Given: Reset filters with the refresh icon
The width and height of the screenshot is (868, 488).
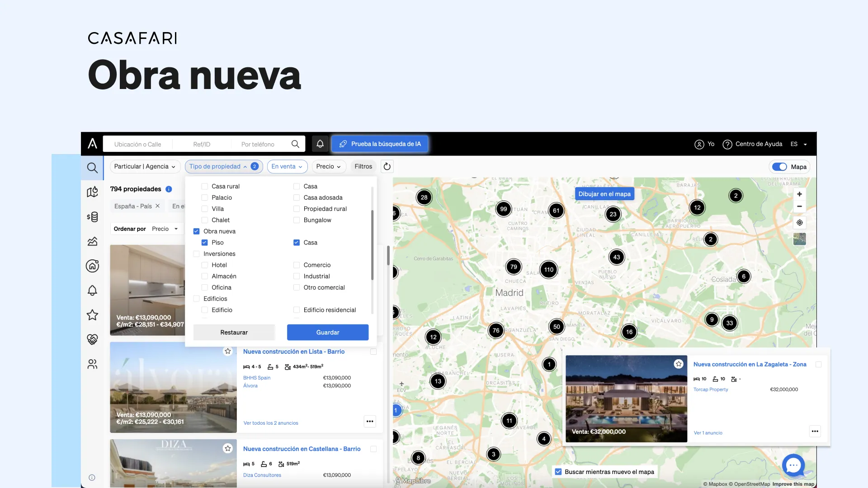Looking at the screenshot, I should pos(387,166).
